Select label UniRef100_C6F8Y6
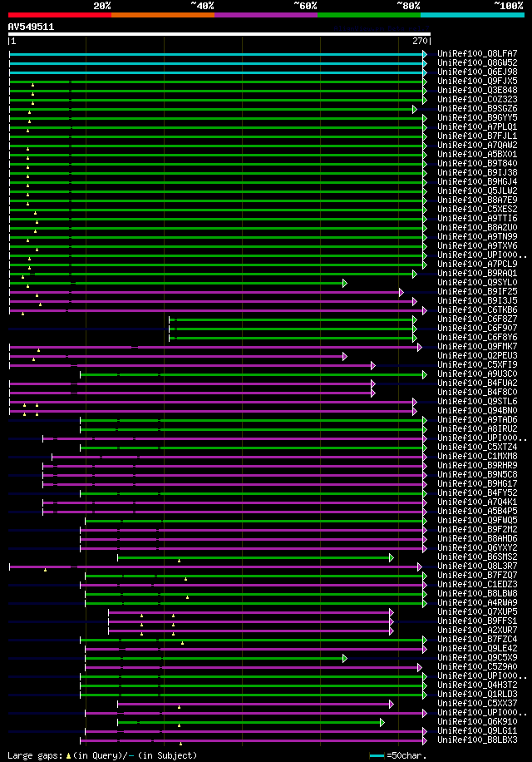This screenshot has height=762, width=532. coord(477,337)
